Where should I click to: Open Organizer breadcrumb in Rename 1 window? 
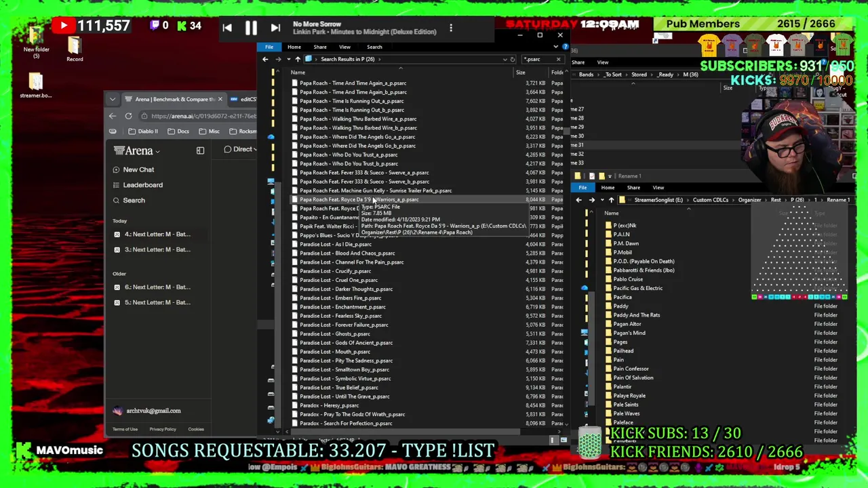pyautogui.click(x=749, y=200)
